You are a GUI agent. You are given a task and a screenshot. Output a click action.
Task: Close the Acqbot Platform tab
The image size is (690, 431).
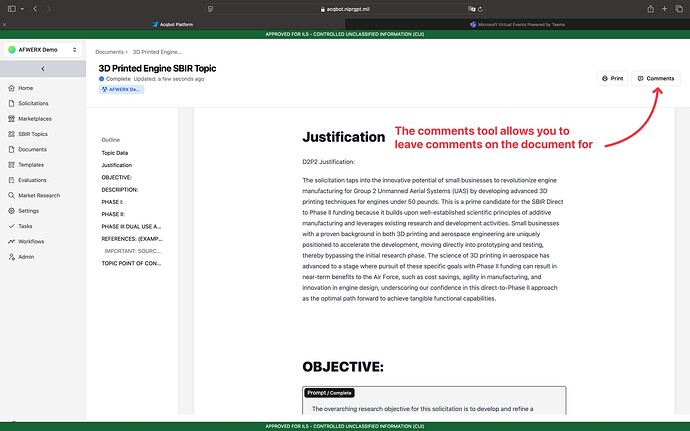click(x=4, y=25)
